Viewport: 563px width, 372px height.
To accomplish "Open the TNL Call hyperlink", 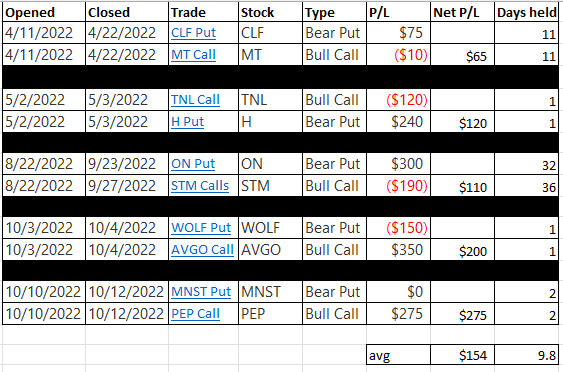I will (x=195, y=100).
